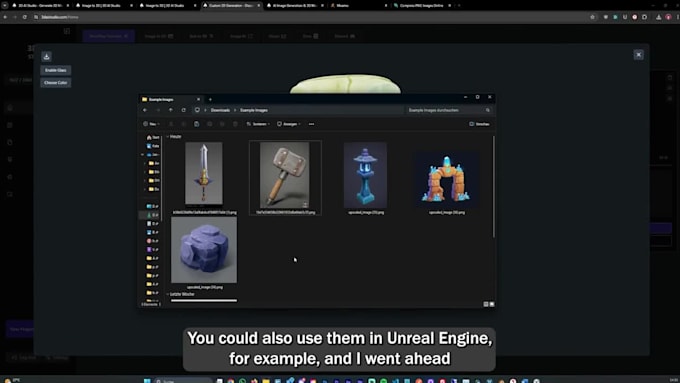Expand the OneDrive node in Explorer sidebar
Screen dimensions: 680x383
142,154
